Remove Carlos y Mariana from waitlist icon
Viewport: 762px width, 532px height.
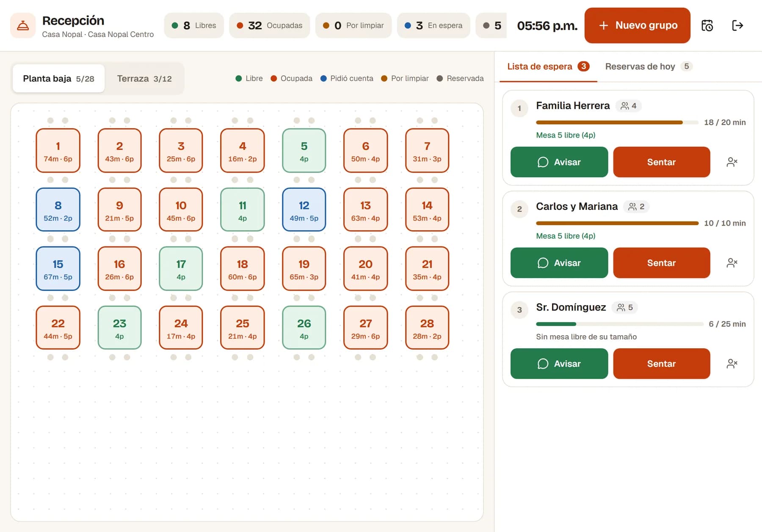click(732, 263)
